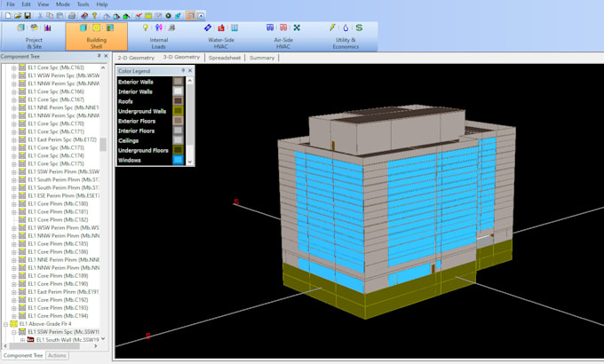Open Air-Side HVAC module
Screen dimensions: 604x364
pos(283,36)
